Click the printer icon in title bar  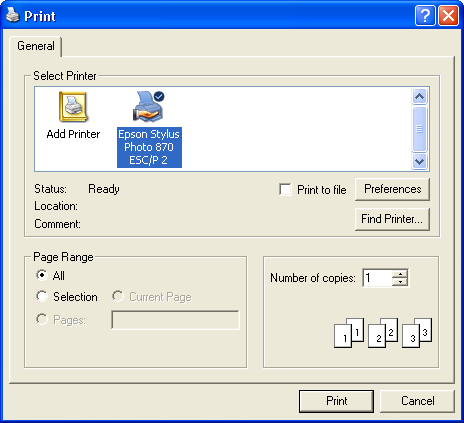point(13,15)
